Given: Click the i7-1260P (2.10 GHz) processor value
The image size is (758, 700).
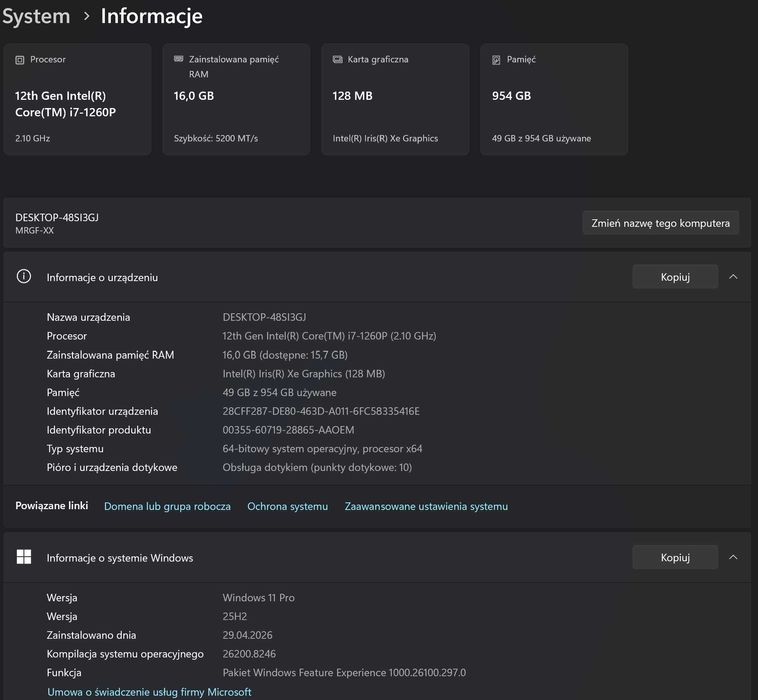Looking at the screenshot, I should (329, 335).
